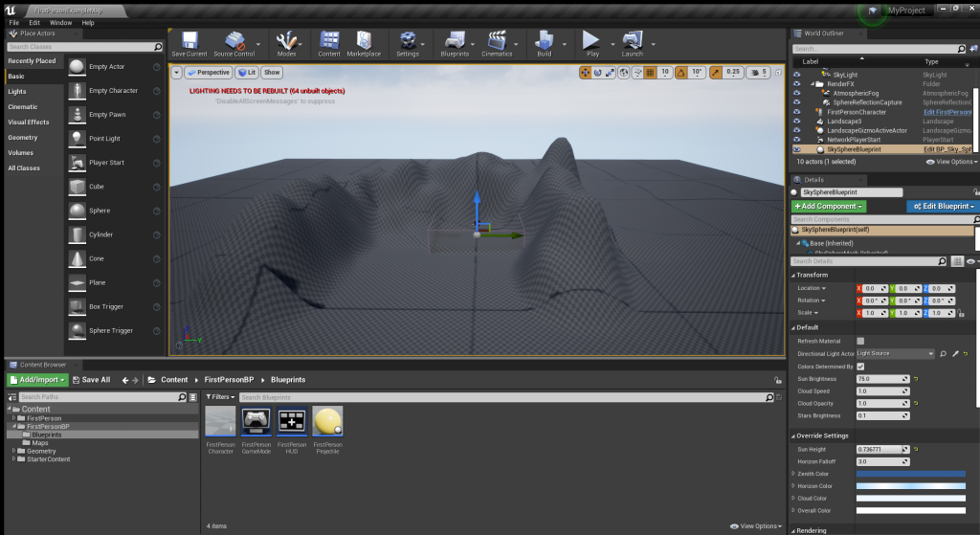Expand the Horizon Color property
The height and width of the screenshot is (535, 980).
coord(793,486)
